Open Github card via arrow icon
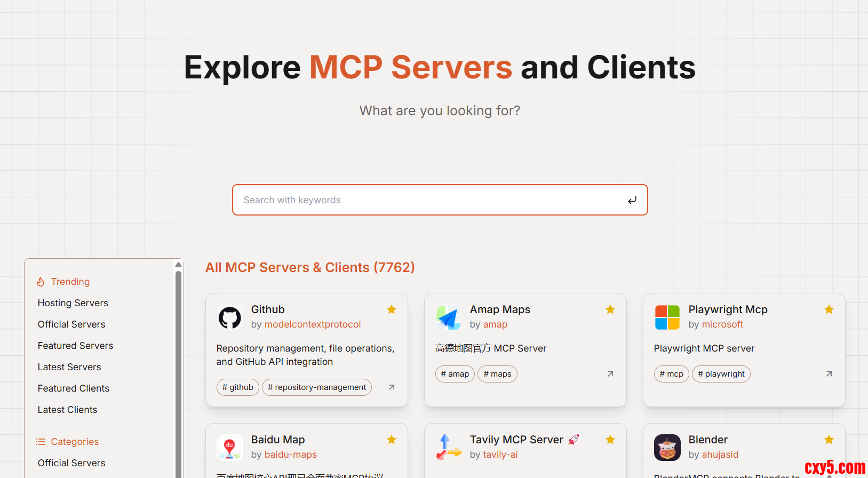Image resolution: width=868 pixels, height=478 pixels. pos(392,387)
